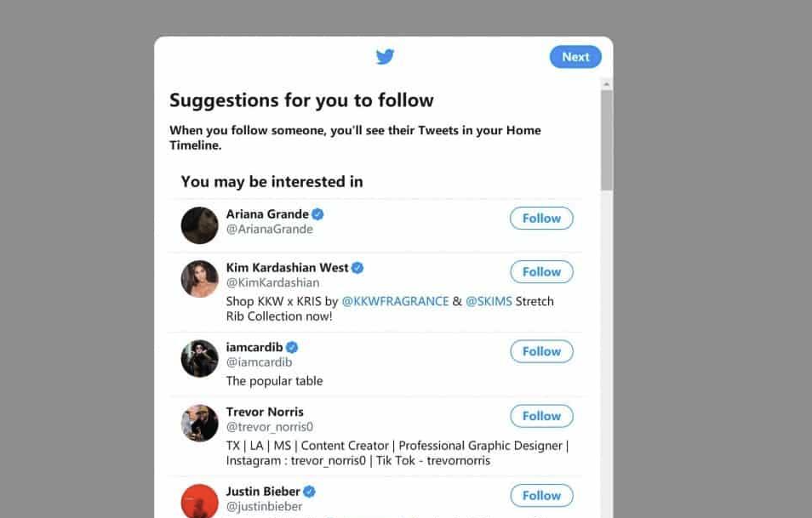This screenshot has width=812, height=518.
Task: Follow Trevor Norris
Action: coord(541,416)
